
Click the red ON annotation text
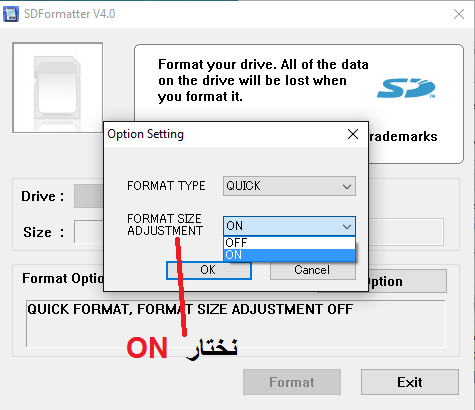click(x=147, y=348)
